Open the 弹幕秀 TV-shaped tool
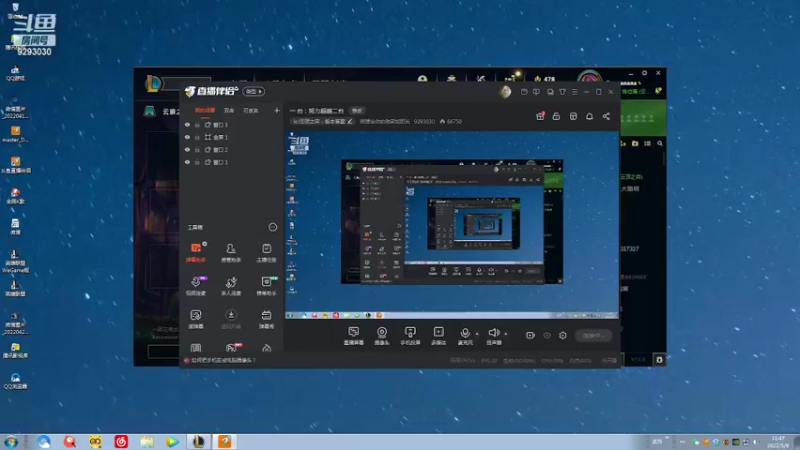 pyautogui.click(x=266, y=319)
